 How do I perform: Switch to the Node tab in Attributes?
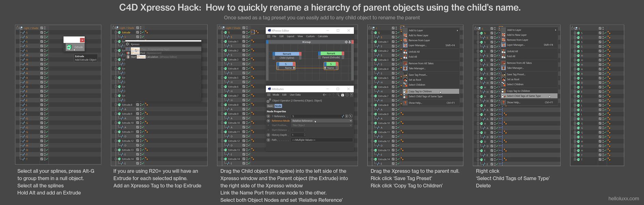(278, 106)
